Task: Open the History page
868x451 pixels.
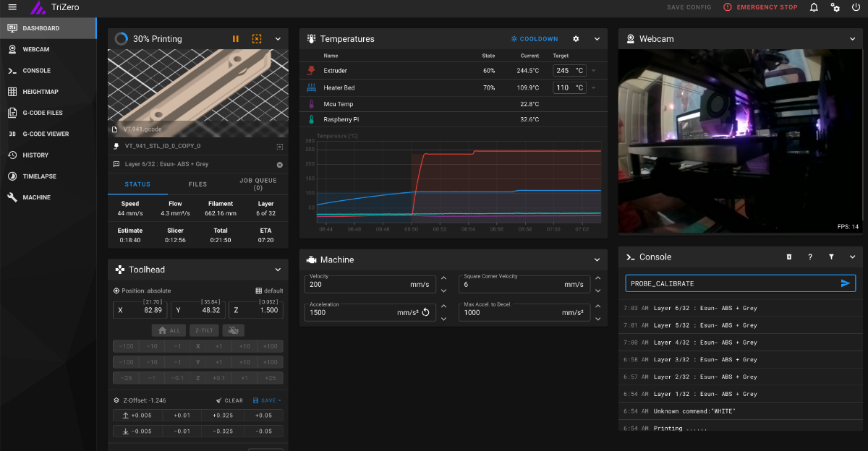Action: click(x=48, y=155)
